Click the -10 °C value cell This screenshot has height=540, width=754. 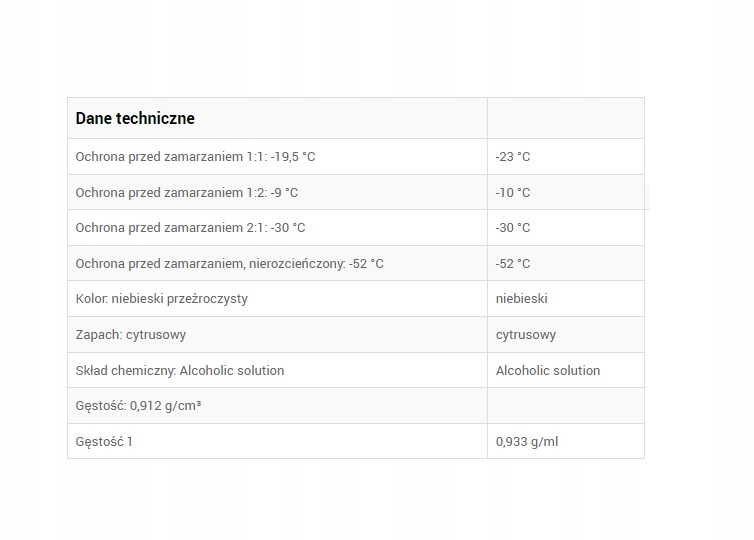[513, 192]
